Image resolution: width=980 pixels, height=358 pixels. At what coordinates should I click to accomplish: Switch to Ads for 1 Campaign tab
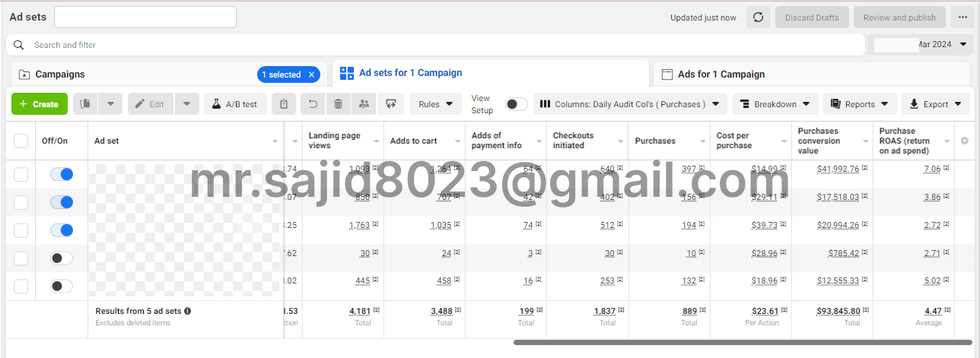(721, 74)
